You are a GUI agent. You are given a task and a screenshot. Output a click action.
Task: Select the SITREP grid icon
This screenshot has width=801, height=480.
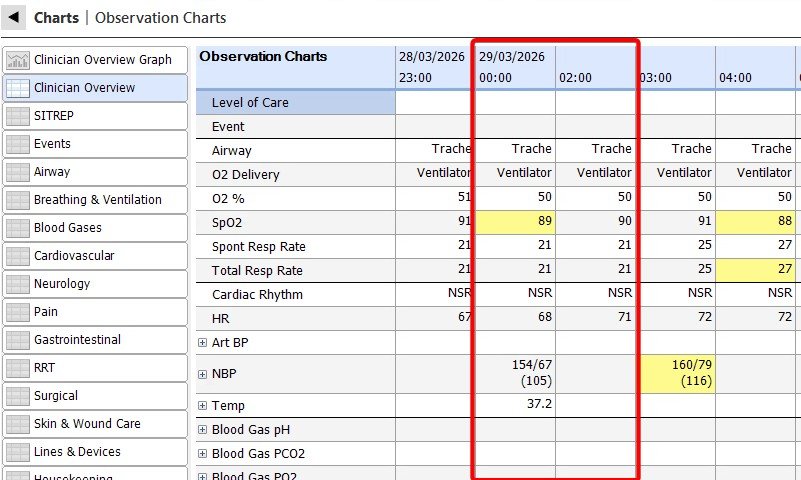click(18, 116)
